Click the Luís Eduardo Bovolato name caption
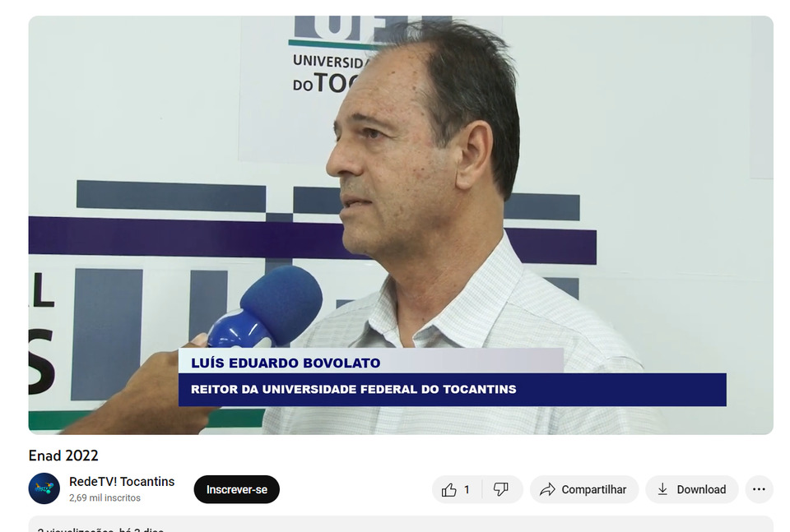Screen dimensions: 790x532 tap(286, 363)
